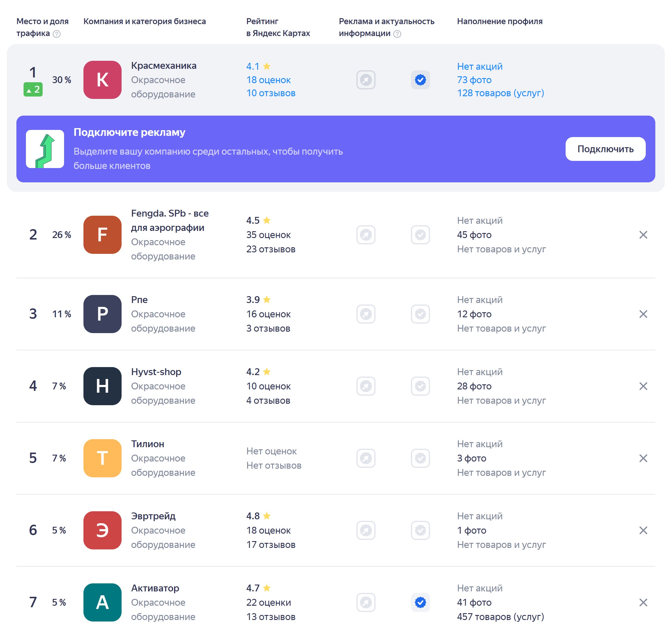Click the Тилион company logo
This screenshot has height=637, width=672.
tap(102, 458)
